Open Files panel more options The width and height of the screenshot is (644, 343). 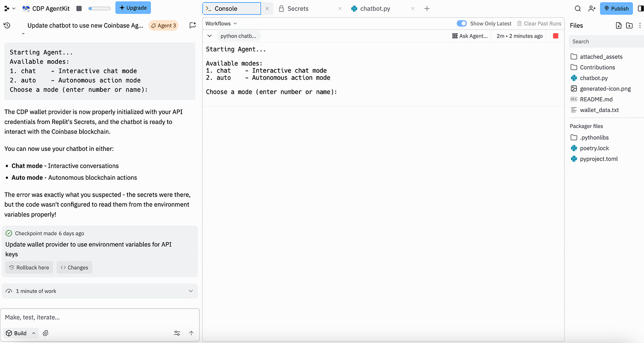(x=640, y=26)
